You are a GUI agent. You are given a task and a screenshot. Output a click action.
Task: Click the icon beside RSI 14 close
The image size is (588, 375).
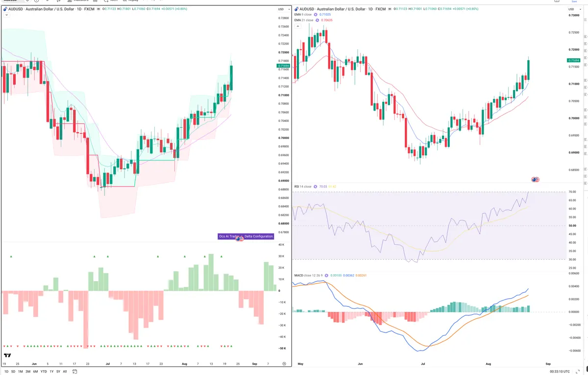coord(315,187)
